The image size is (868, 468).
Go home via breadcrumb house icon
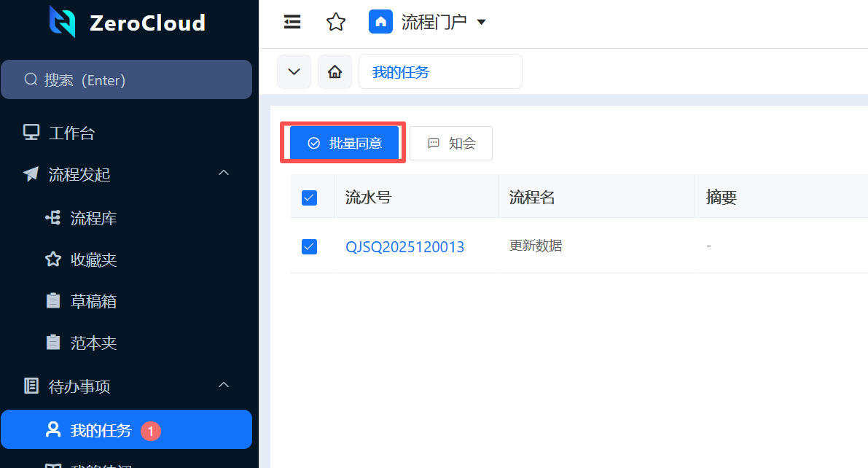tap(335, 71)
